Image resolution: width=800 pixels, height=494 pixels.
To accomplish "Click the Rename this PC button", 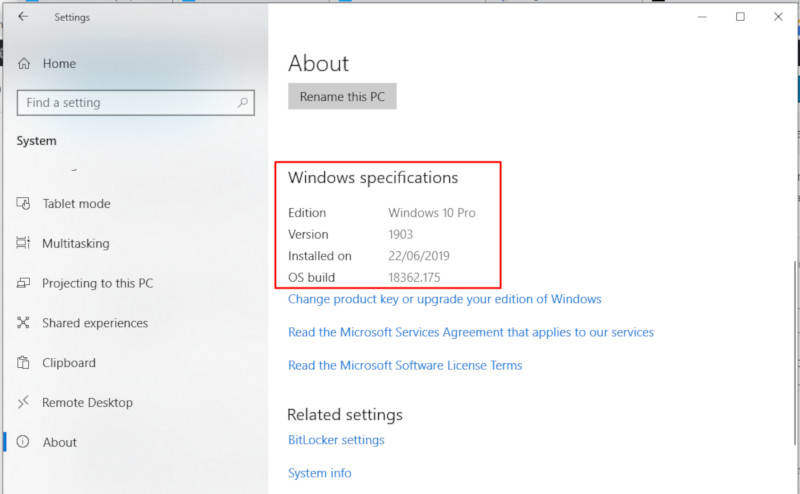I will coord(342,96).
